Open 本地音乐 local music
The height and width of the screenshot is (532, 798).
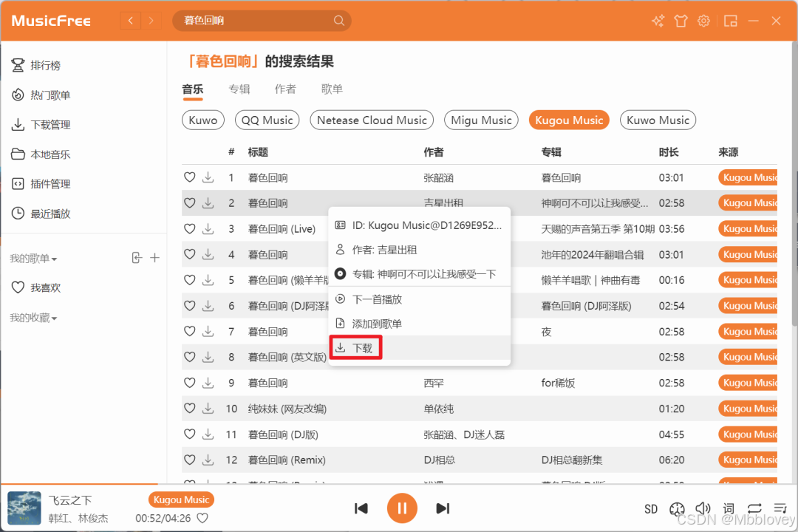[x=41, y=154]
